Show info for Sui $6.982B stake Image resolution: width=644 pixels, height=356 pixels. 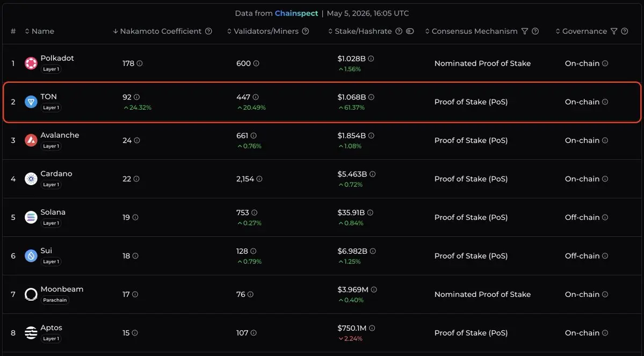pyautogui.click(x=373, y=251)
